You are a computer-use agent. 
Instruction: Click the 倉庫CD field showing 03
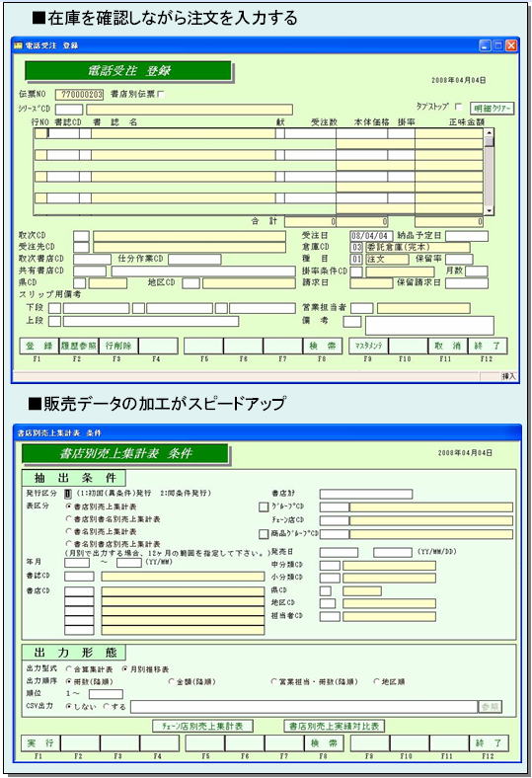356,247
